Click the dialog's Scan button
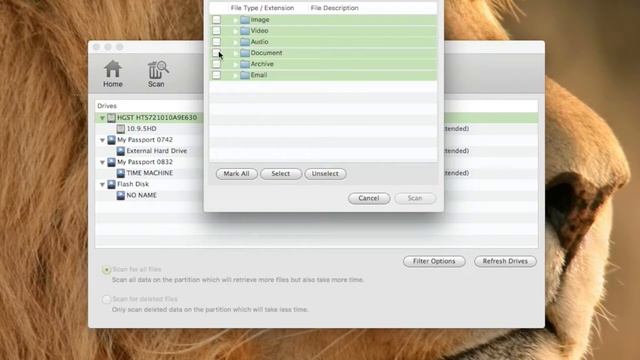Viewport: 640px width, 360px height. pos(415,198)
